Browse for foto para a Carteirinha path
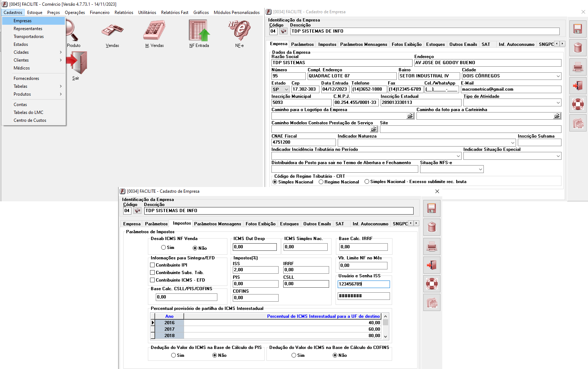 (x=557, y=116)
